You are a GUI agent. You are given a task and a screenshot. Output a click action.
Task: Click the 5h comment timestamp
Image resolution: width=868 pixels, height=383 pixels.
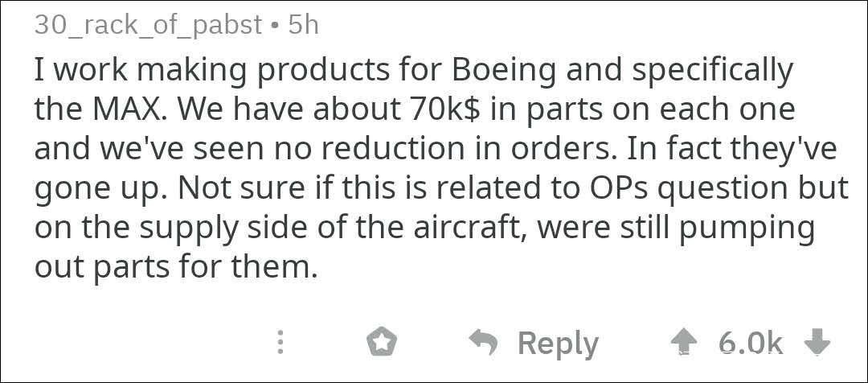(x=304, y=25)
